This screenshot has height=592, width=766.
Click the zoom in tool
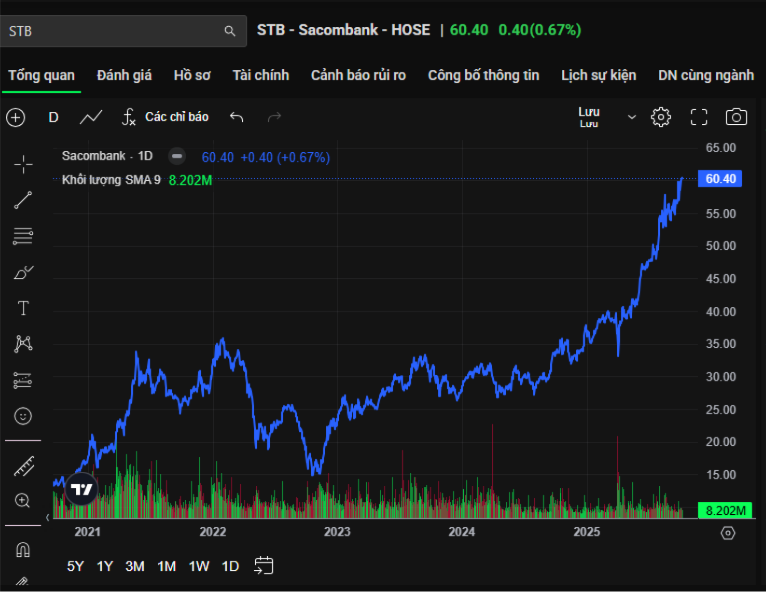tap(23, 501)
